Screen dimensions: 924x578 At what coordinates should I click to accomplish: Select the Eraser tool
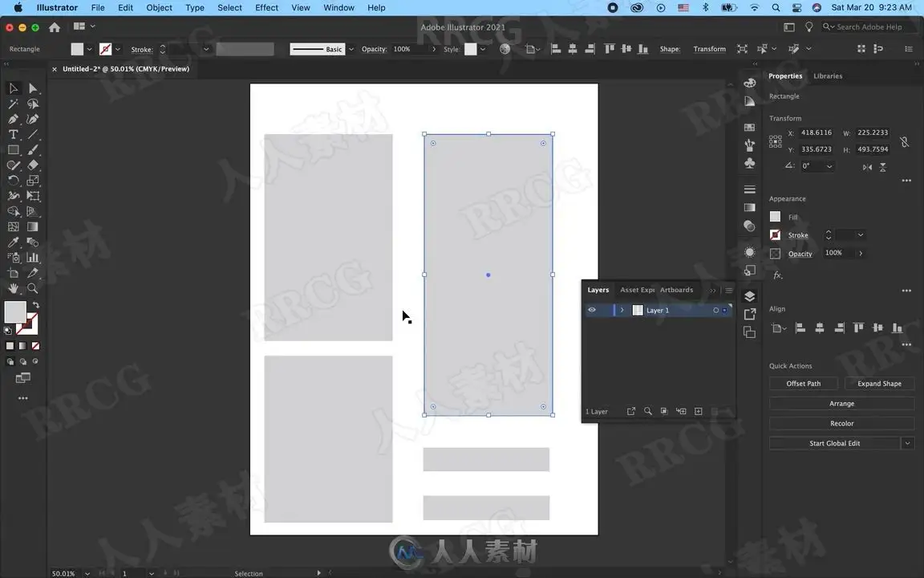click(x=33, y=165)
